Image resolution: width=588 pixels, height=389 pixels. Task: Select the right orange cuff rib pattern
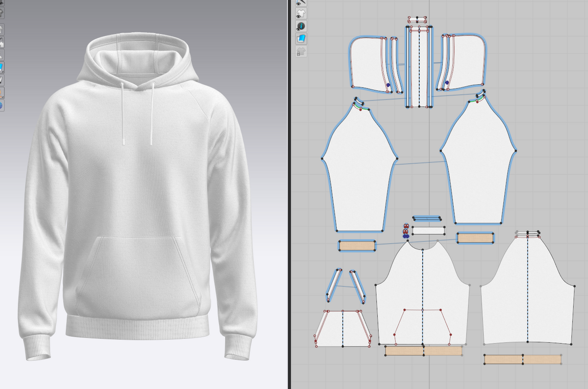pos(475,238)
